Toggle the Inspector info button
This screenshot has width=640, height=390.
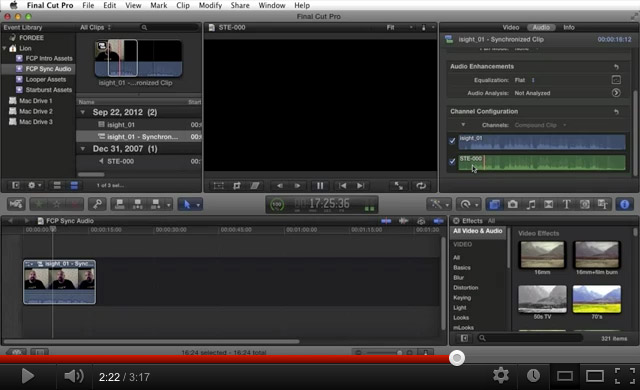point(624,204)
